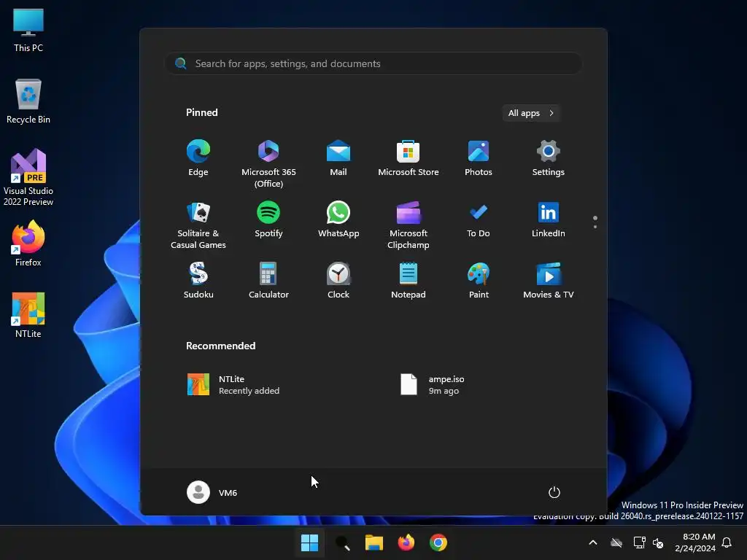Open the To Do app
The height and width of the screenshot is (560, 747).
tap(479, 219)
